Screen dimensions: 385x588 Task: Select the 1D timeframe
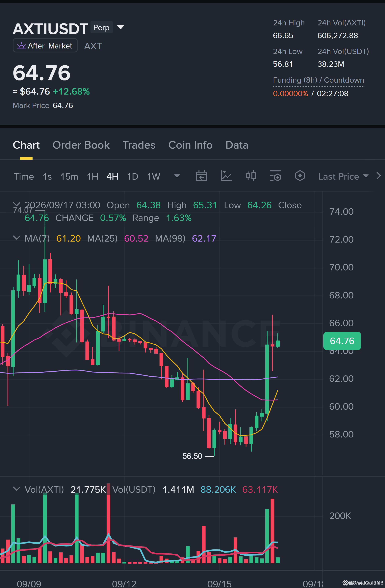click(x=133, y=177)
